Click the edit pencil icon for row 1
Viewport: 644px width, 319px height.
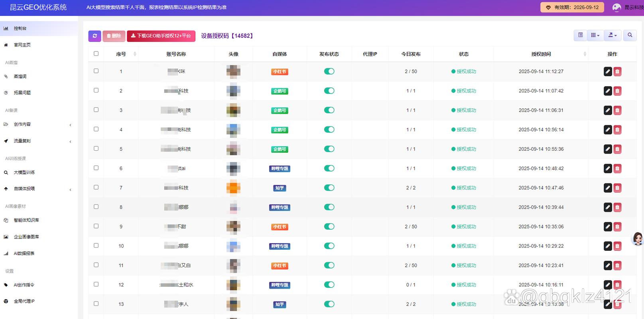[608, 71]
